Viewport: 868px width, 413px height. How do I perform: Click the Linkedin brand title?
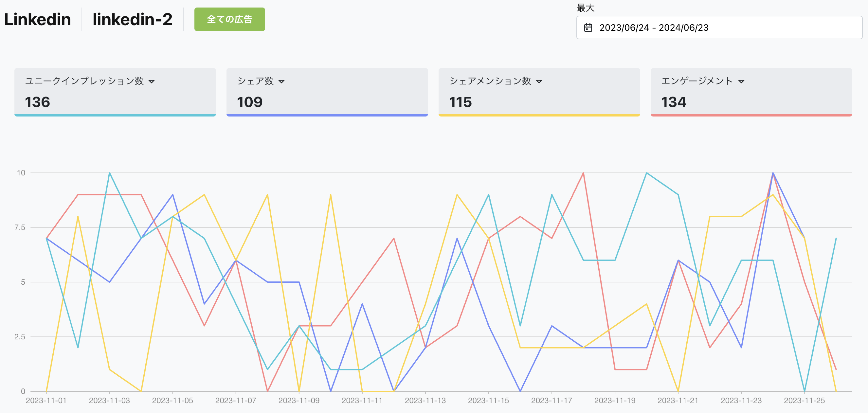point(37,20)
